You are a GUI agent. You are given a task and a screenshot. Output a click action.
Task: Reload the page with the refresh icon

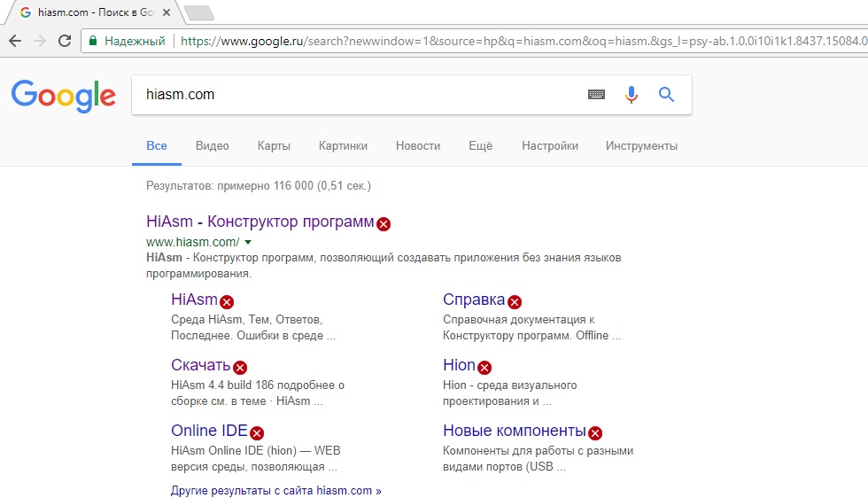tap(65, 41)
